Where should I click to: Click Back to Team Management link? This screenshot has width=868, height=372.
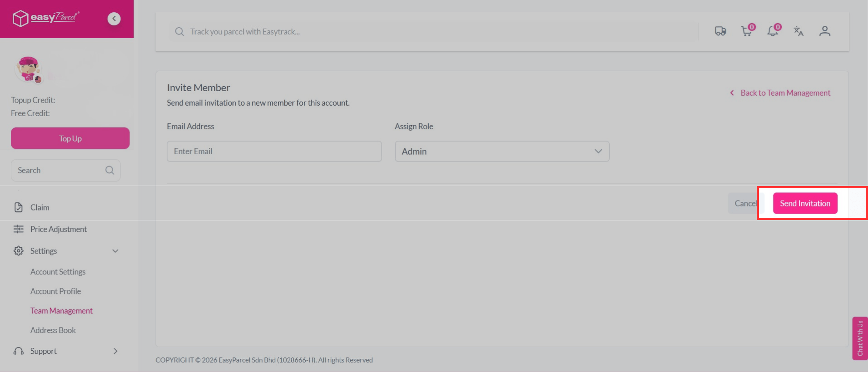point(785,93)
